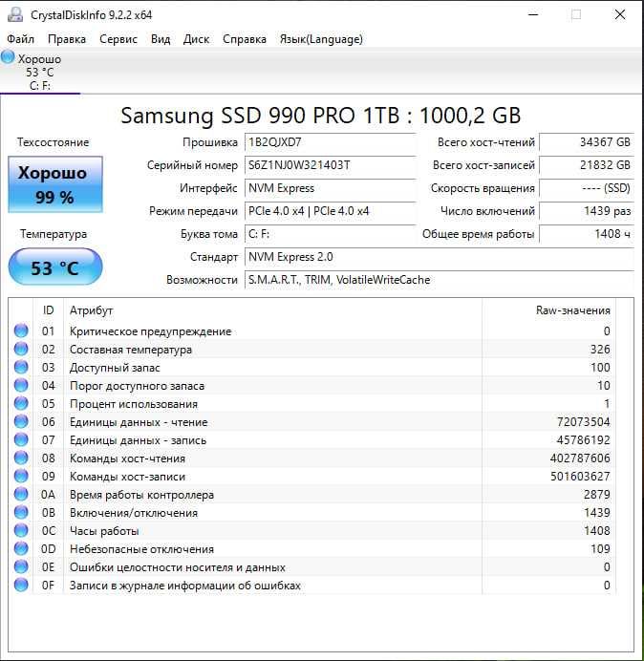The image size is (644, 661).
Task: Select the Хорошо 53 °C C: F: disk tab
Action: pyautogui.click(x=39, y=72)
